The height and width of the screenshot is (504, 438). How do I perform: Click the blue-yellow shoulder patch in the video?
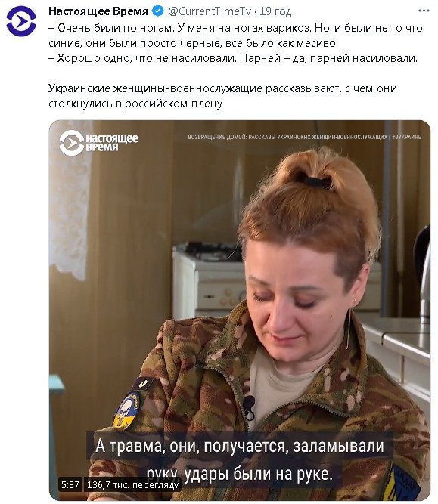[127, 410]
